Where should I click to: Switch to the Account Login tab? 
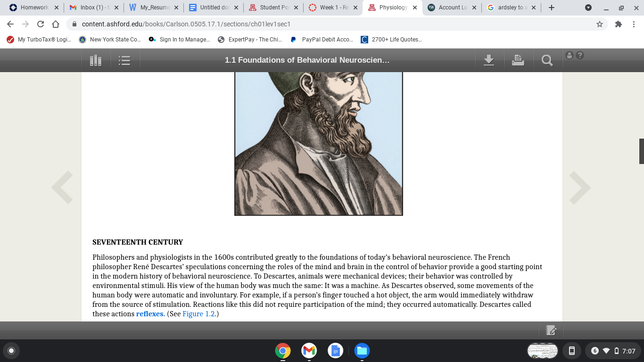452,8
